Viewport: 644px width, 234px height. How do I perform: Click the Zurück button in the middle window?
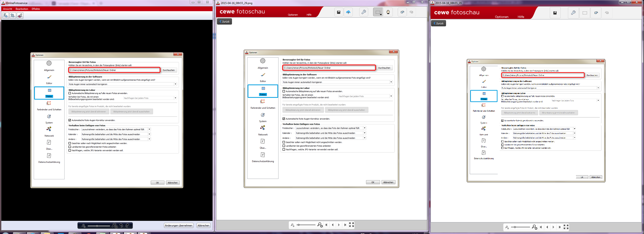click(224, 21)
